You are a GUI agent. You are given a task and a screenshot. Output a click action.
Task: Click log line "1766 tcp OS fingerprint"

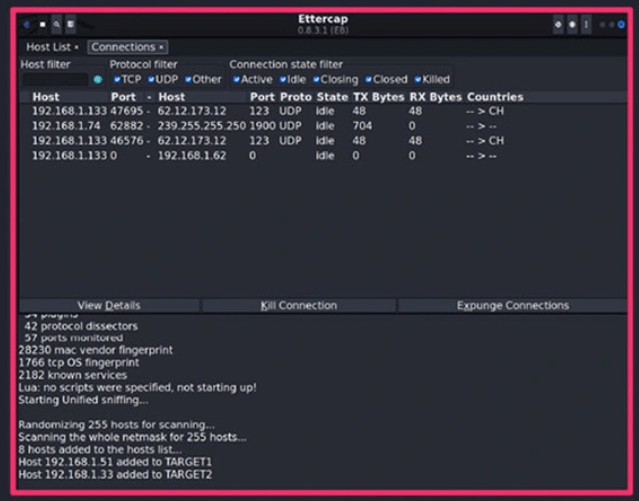79,362
